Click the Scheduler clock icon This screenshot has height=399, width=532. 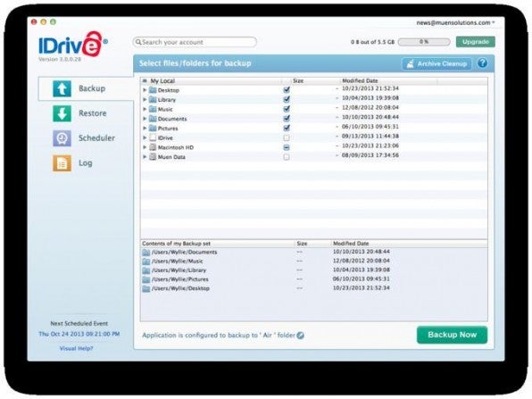coord(62,138)
